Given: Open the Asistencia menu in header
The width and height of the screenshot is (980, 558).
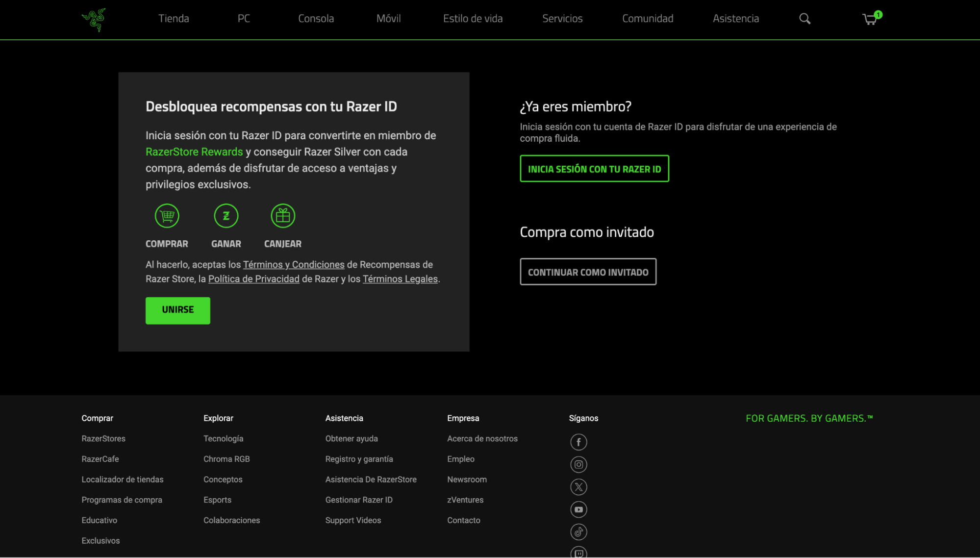Looking at the screenshot, I should [x=735, y=19].
